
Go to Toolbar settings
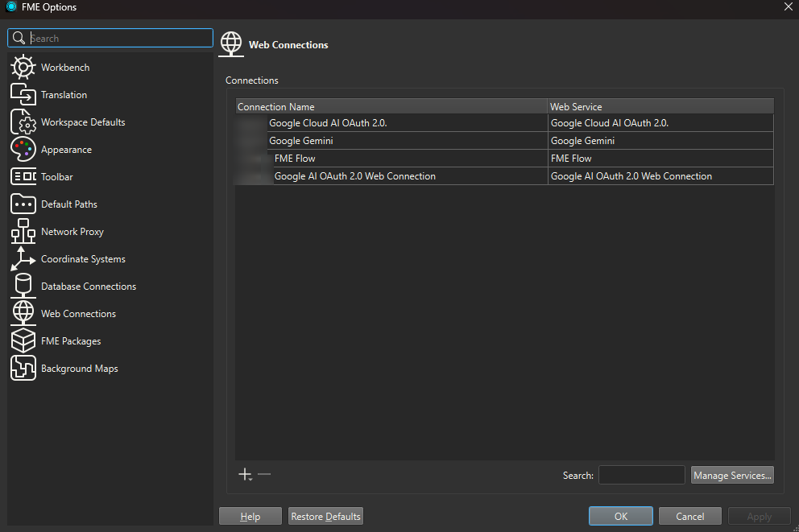(x=56, y=176)
